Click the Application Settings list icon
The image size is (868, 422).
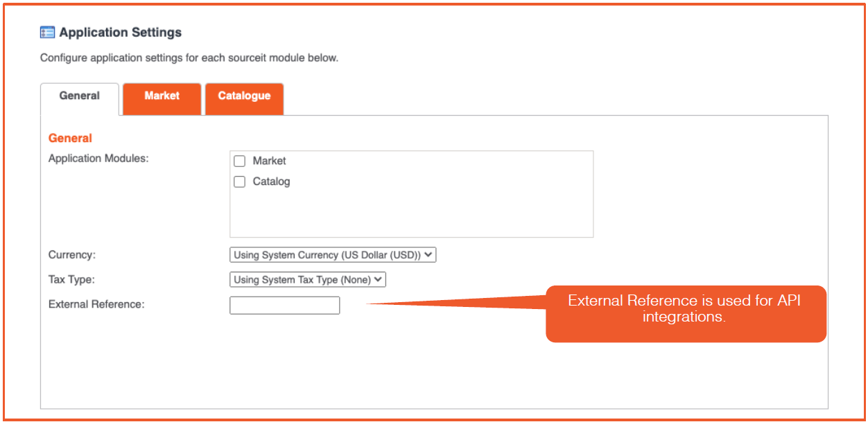point(48,33)
